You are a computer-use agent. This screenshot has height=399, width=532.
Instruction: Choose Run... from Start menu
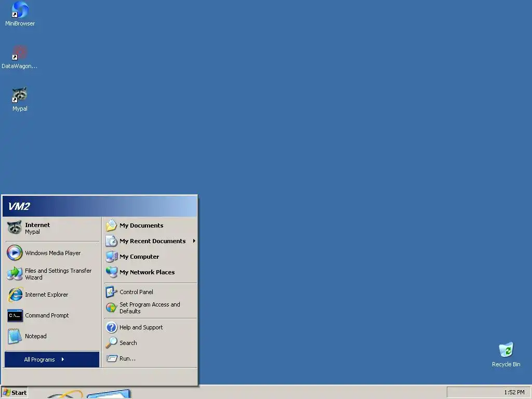[x=151, y=358]
